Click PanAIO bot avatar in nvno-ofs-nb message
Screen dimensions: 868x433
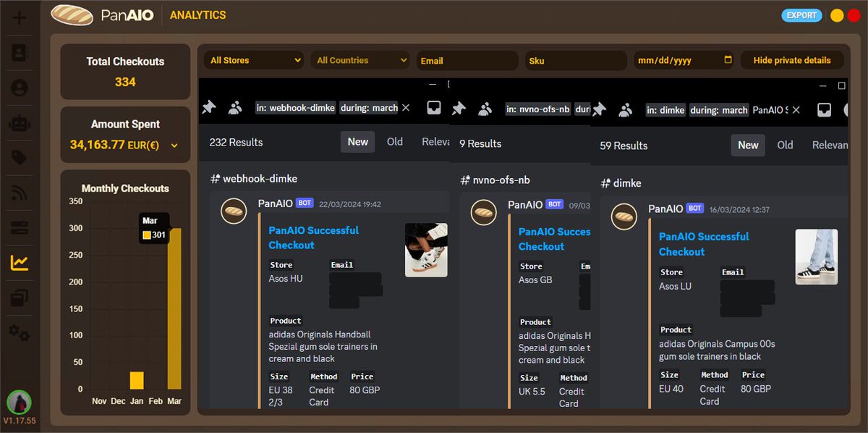484,212
